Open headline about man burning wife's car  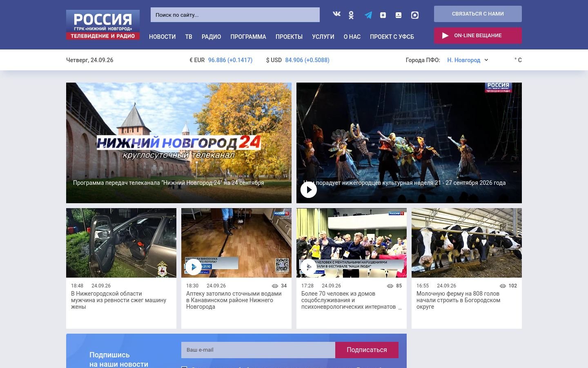(119, 300)
